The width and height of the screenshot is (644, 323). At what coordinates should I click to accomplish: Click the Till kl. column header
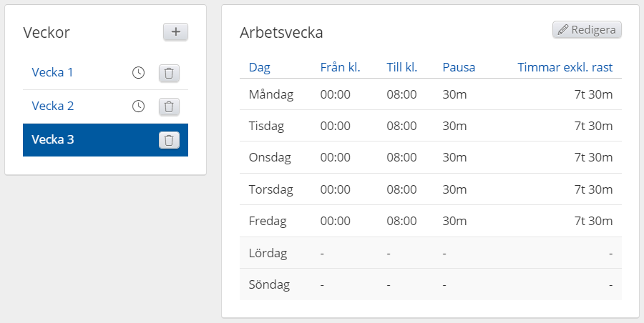coord(401,67)
